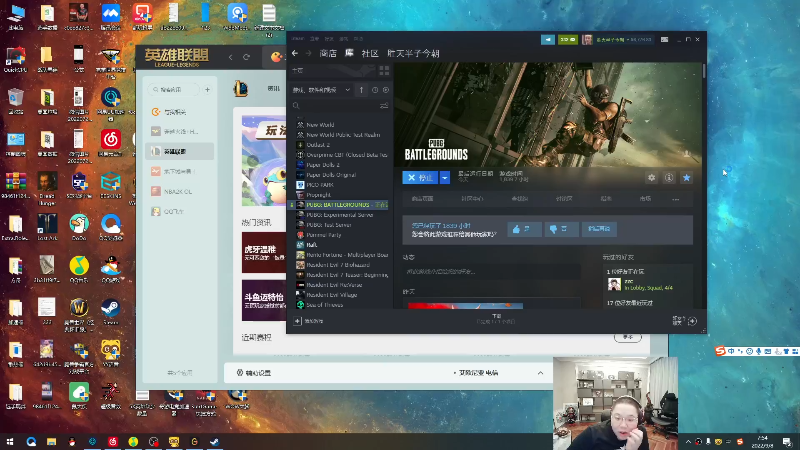Select Resident Evil Re:Verse entry
Viewport: 800px width, 450px height.
coord(334,285)
